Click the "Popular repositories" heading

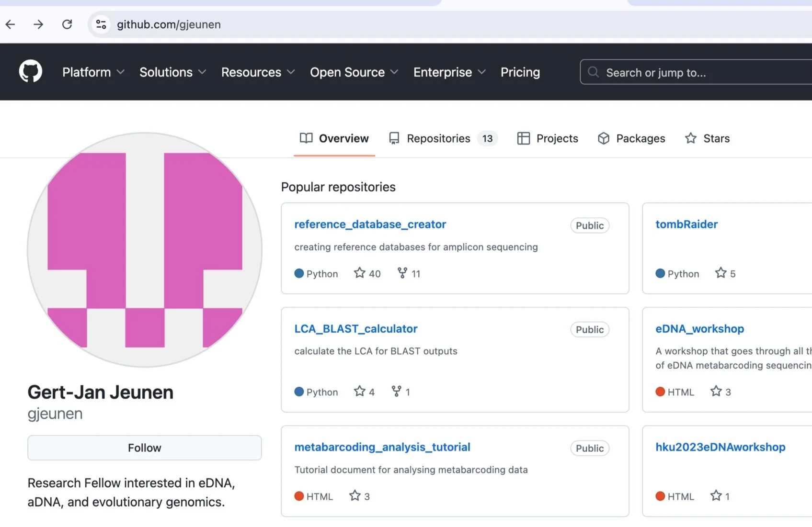pos(338,187)
